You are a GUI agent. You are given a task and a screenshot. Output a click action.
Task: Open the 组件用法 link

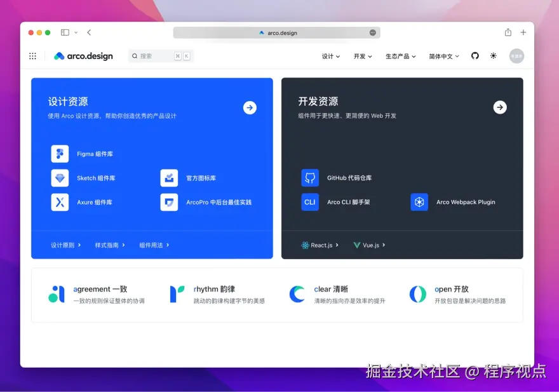(x=154, y=245)
